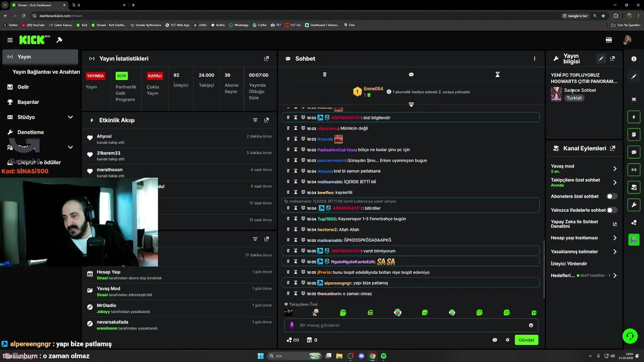Open the hamburger menu beside the Kick logo
Viewport: 644px width, 362px height.
point(10,40)
